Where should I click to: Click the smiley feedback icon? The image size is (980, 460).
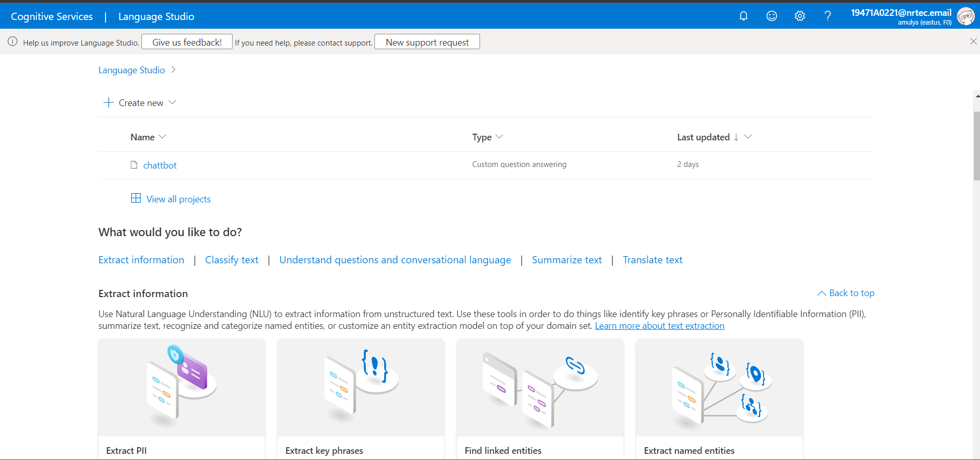[x=772, y=16]
